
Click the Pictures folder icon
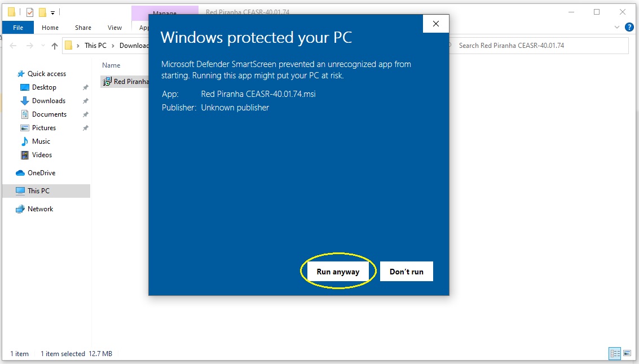point(25,128)
